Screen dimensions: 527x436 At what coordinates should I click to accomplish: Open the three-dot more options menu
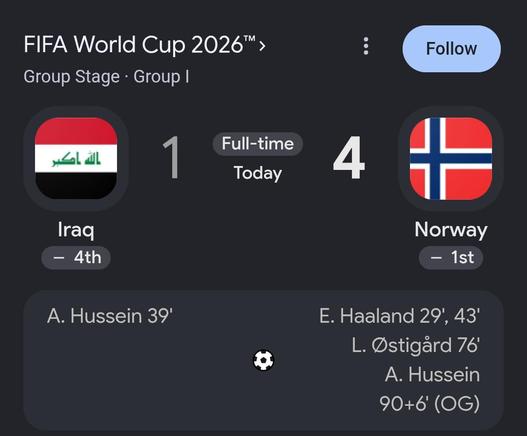pos(366,46)
